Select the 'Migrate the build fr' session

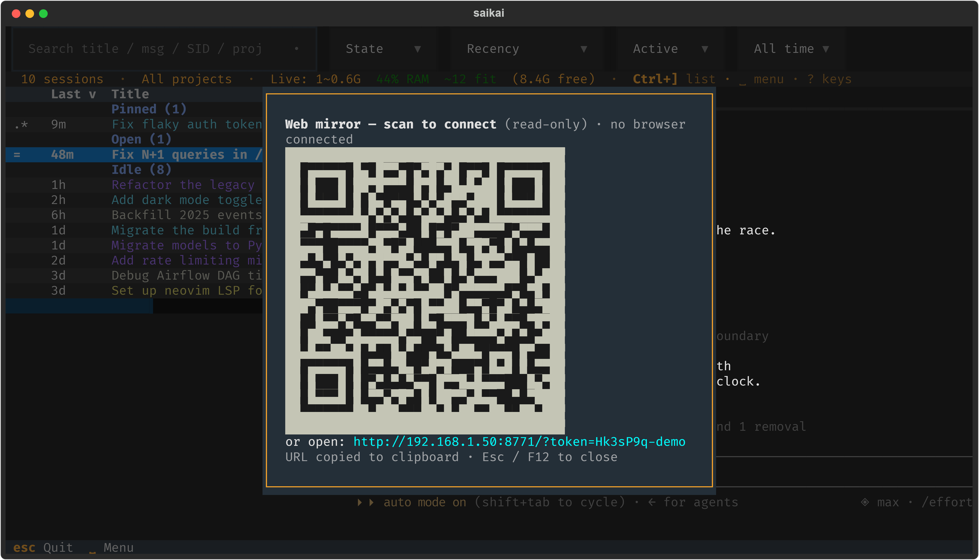pyautogui.click(x=134, y=230)
